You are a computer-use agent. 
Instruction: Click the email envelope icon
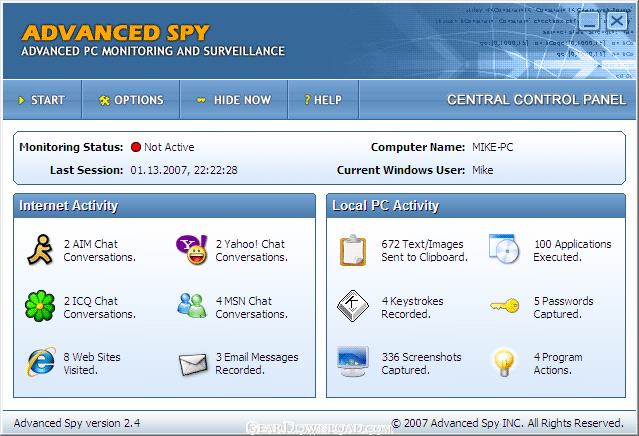[x=193, y=364]
